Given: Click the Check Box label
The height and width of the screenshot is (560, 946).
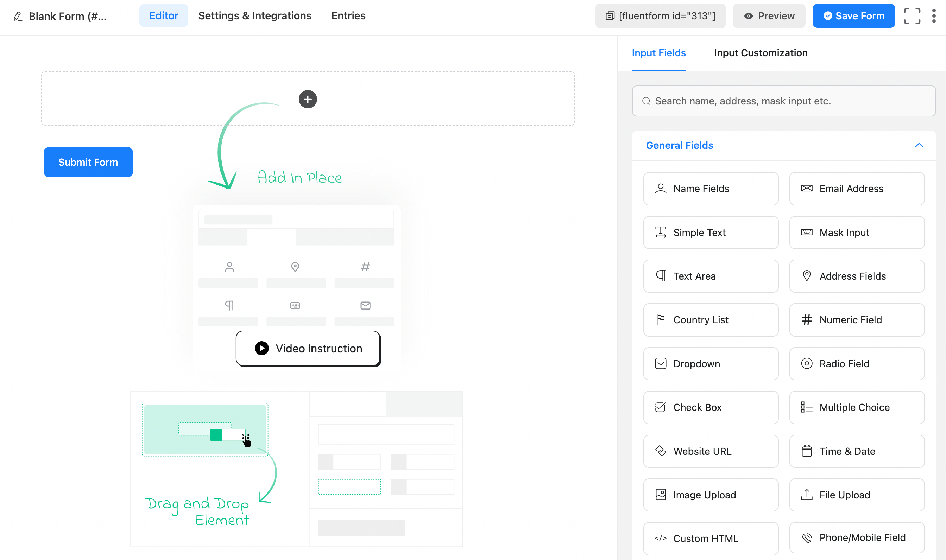Looking at the screenshot, I should click(697, 407).
